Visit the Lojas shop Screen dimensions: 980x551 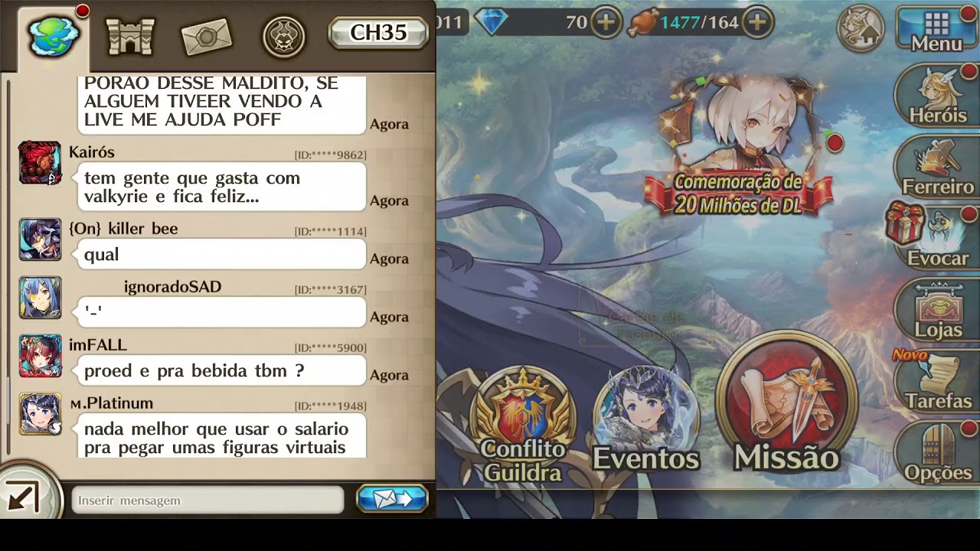click(x=938, y=309)
